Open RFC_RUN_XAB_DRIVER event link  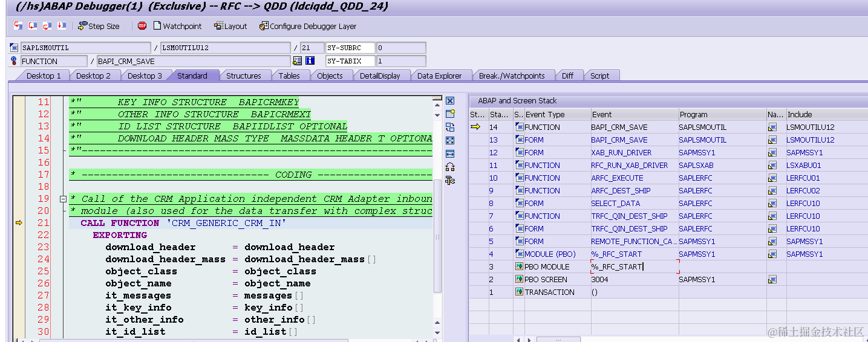tap(630, 165)
